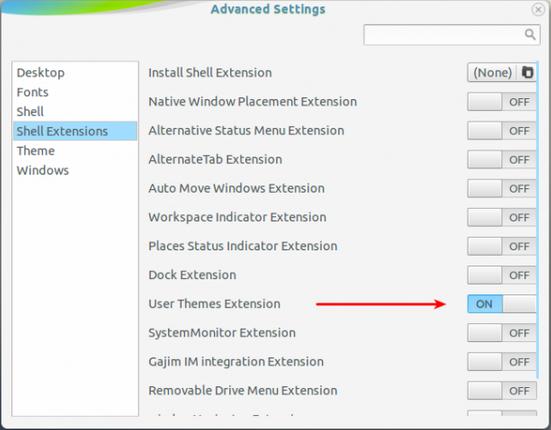Click the search magnifier icon
Screen dimensions: 551x430
530,34
